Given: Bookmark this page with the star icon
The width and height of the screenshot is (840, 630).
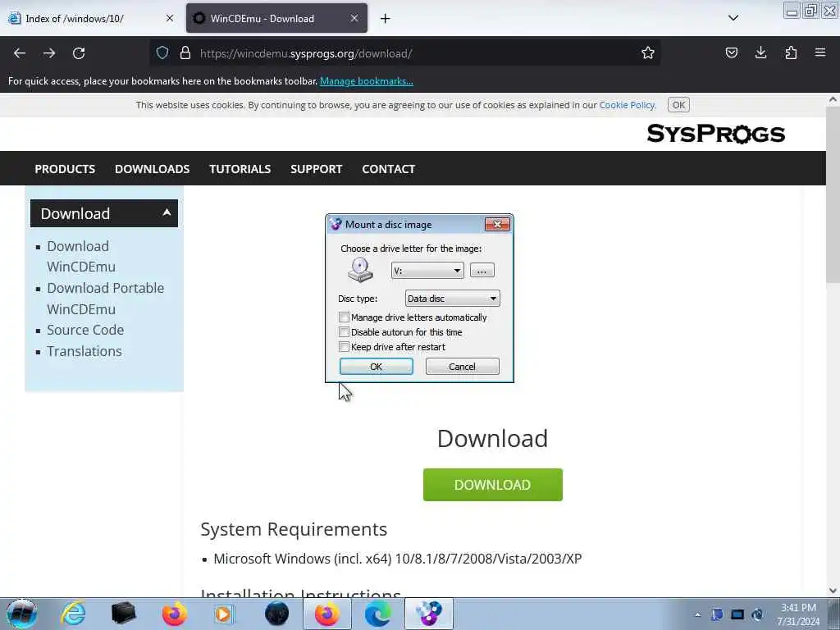Looking at the screenshot, I should (648, 52).
